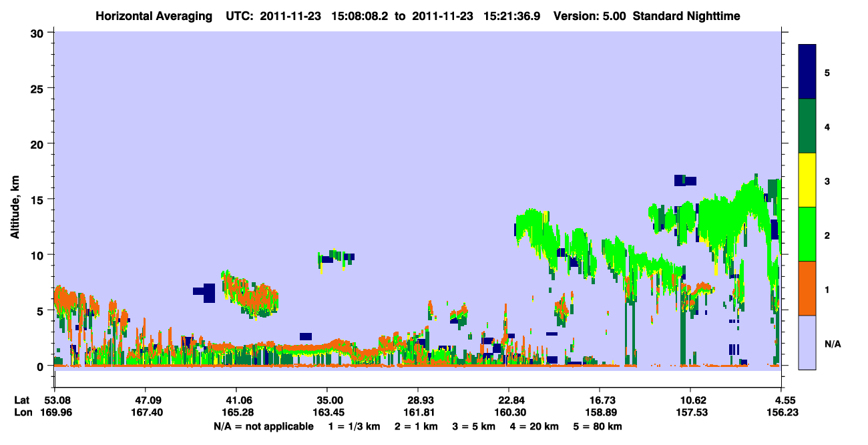Click the "2 = 1 km" legend note

click(416, 426)
